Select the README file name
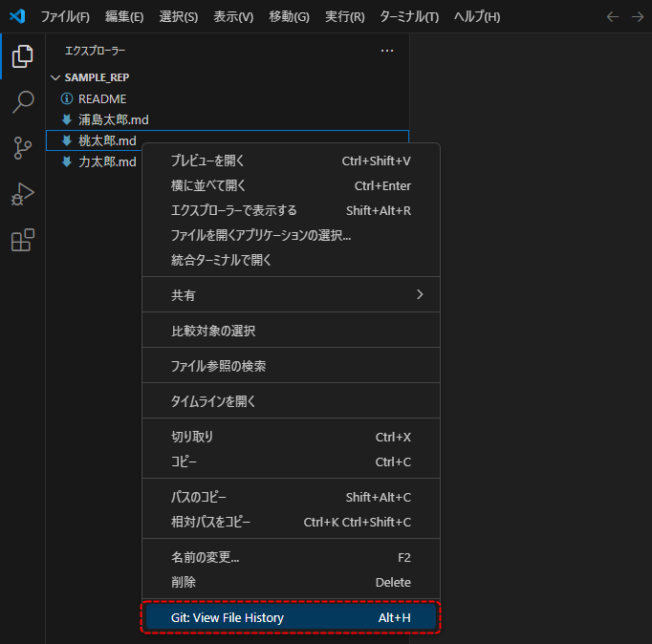Image resolution: width=652 pixels, height=644 pixels. (x=102, y=99)
